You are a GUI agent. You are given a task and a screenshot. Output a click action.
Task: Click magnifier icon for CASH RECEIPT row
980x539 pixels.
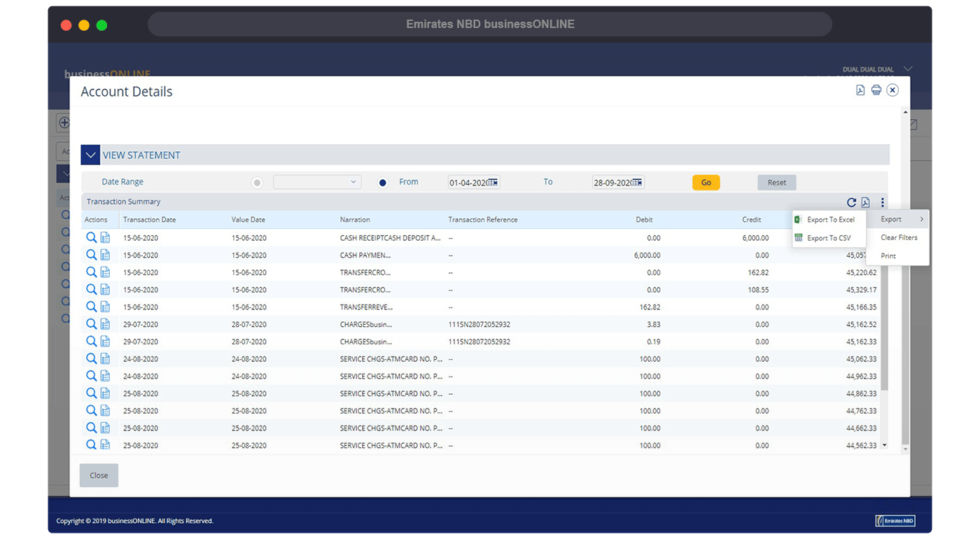coord(91,238)
